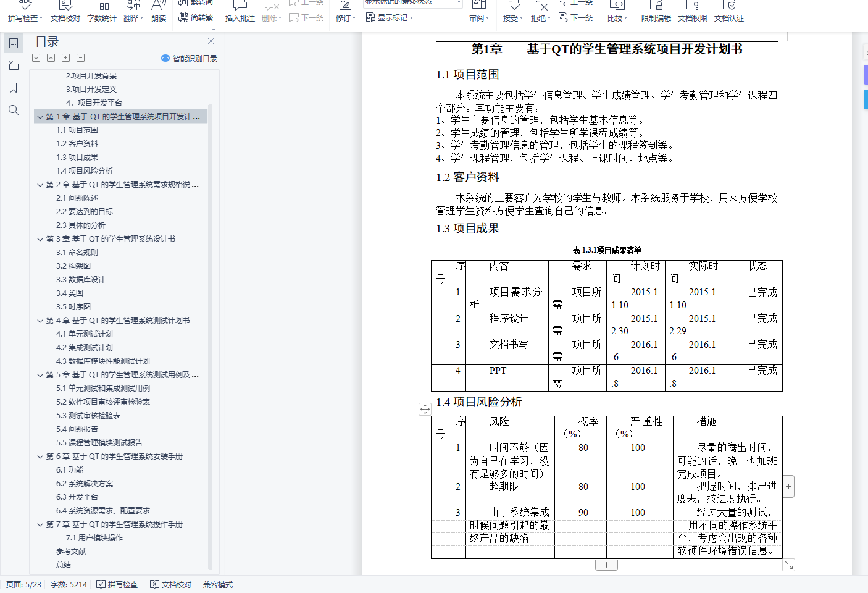Click 兼容模式 in the status bar
Viewport: 868px width, 593px height.
pyautogui.click(x=218, y=584)
